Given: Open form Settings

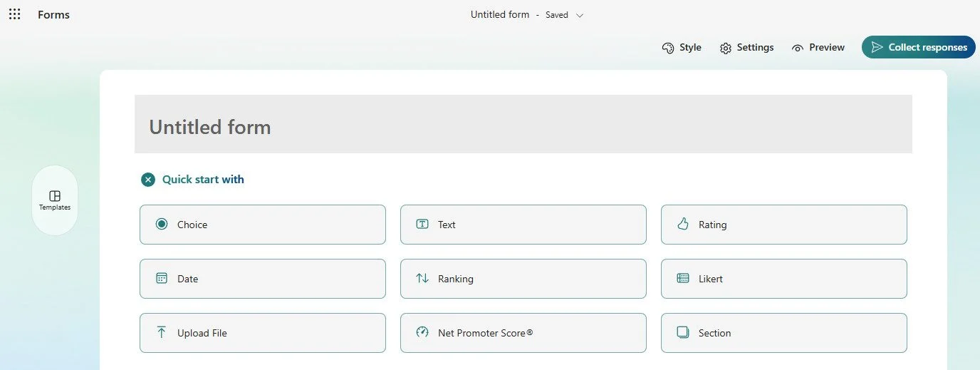Looking at the screenshot, I should pos(746,48).
